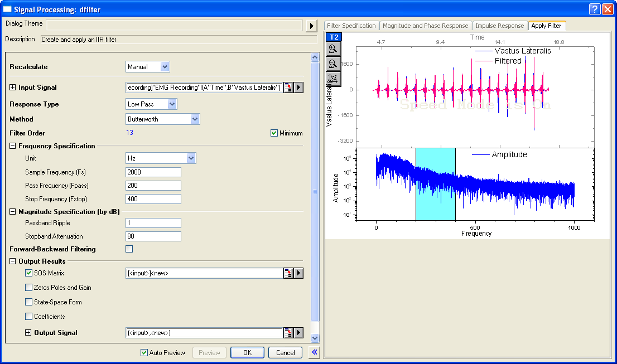
Task: Click the scroll down arrow of options panel
Action: point(315,338)
